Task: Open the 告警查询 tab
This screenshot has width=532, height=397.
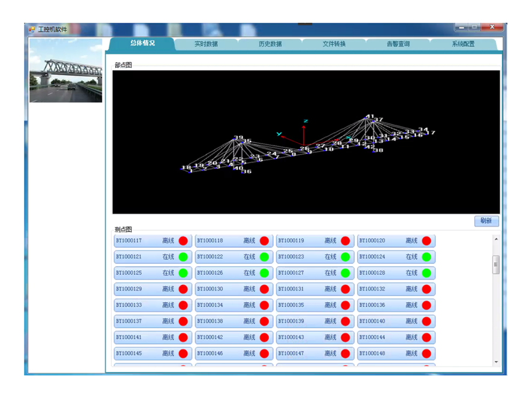Action: [398, 44]
